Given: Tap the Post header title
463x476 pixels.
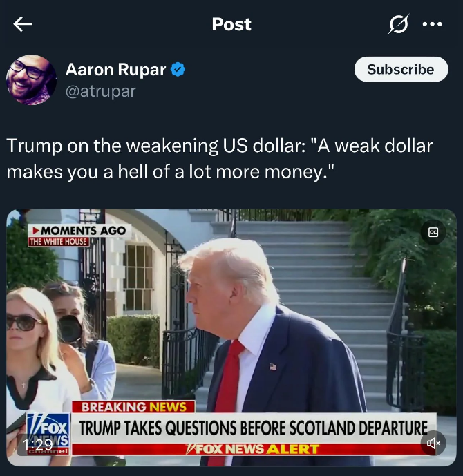Looking at the screenshot, I should tap(231, 24).
